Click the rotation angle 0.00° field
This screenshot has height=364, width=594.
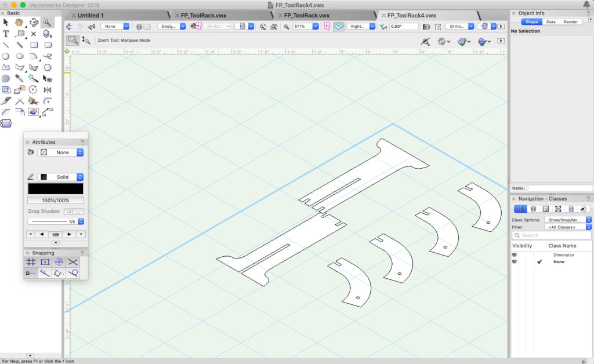click(404, 27)
